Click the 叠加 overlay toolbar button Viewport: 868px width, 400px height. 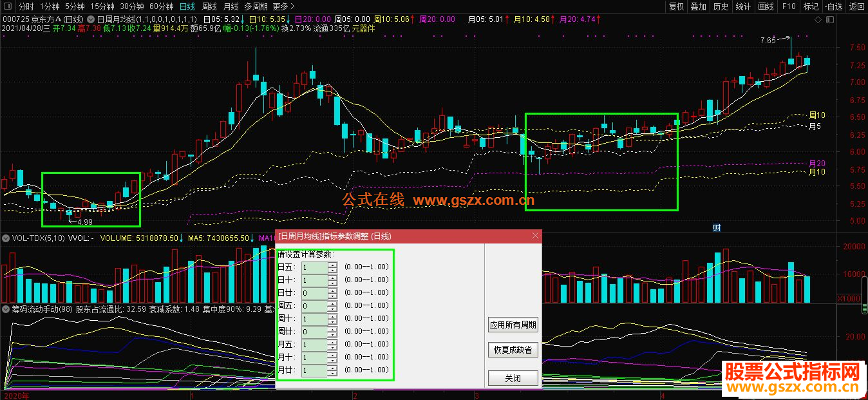point(699,6)
